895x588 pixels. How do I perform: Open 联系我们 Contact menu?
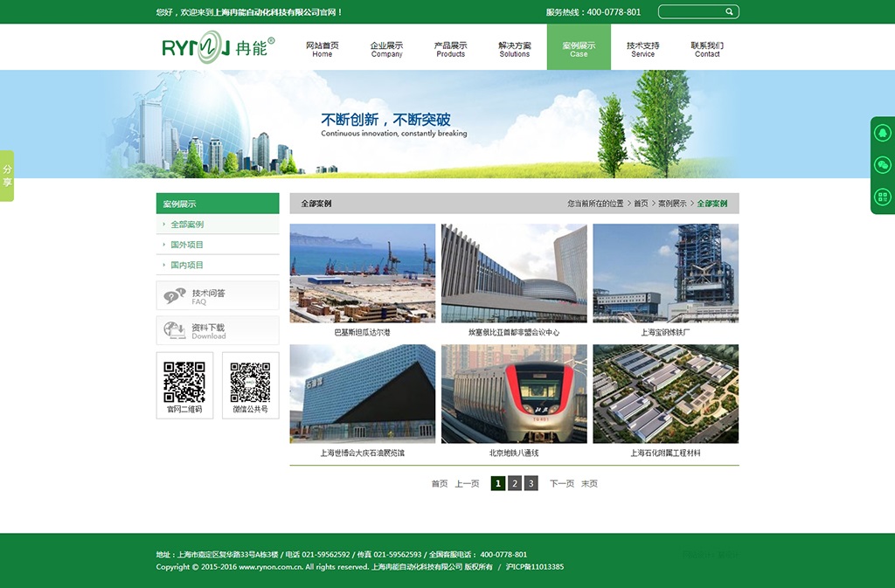707,49
